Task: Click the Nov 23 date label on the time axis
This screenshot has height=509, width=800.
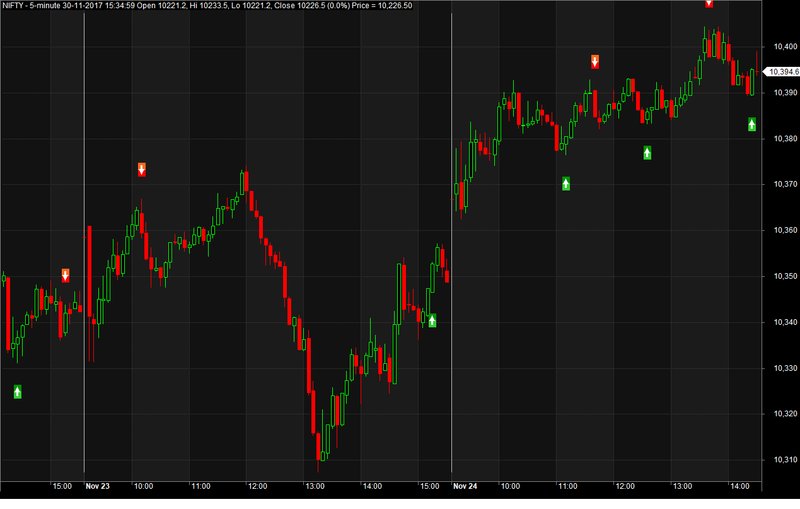Action: [x=97, y=487]
